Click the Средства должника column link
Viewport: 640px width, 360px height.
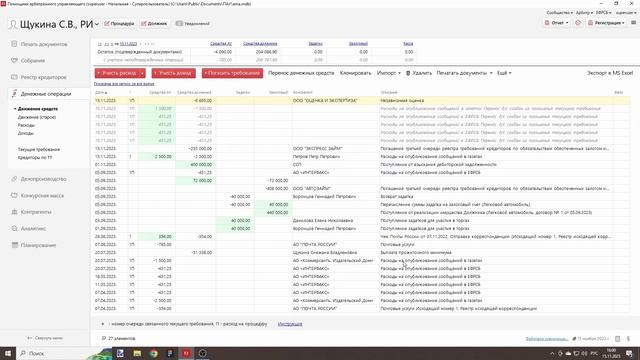tap(260, 43)
